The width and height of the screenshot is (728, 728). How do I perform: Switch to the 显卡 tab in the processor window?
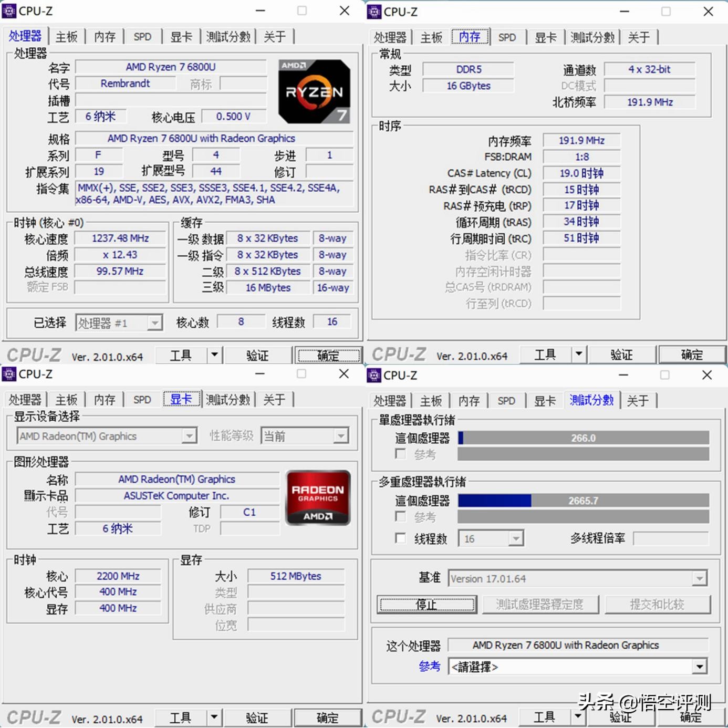(181, 36)
